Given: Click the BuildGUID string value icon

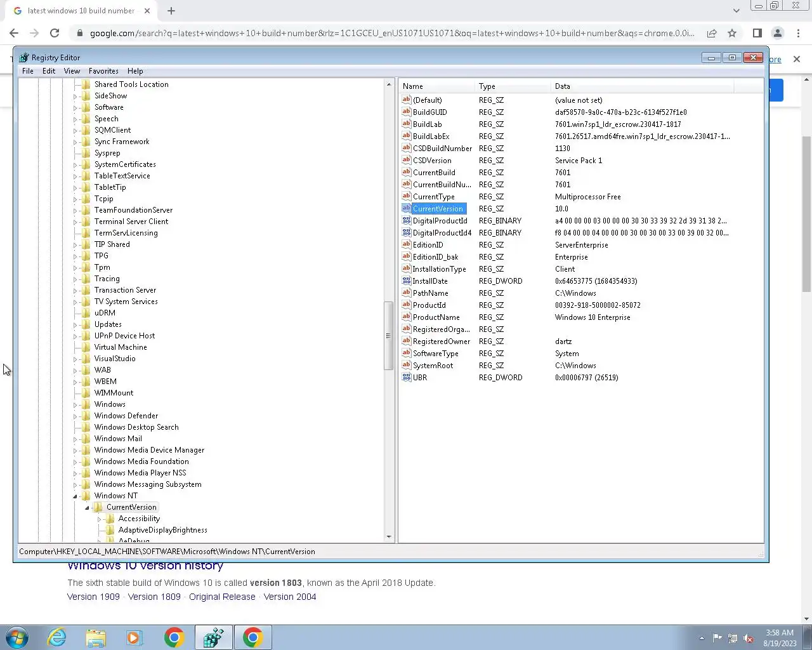Looking at the screenshot, I should click(407, 112).
